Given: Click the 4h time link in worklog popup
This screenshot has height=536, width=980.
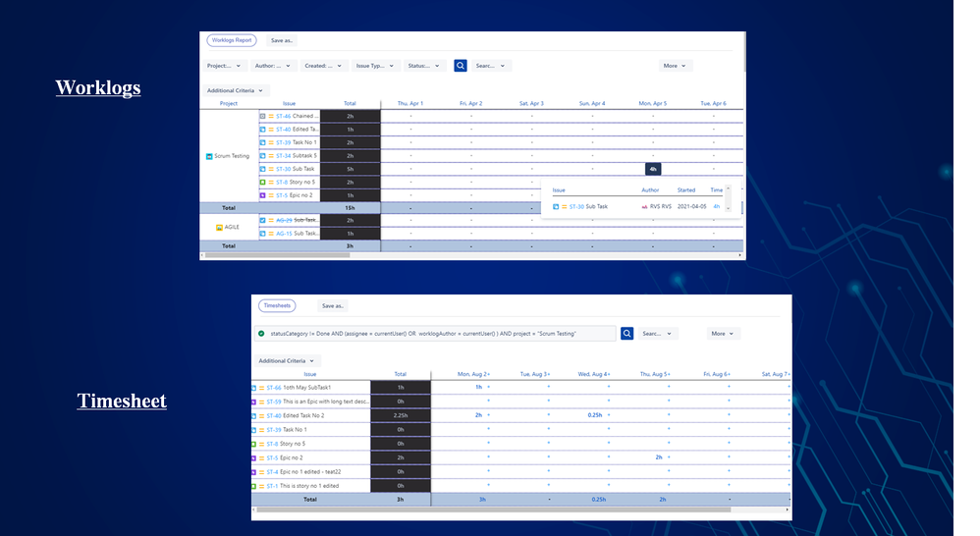Looking at the screenshot, I should point(716,207).
